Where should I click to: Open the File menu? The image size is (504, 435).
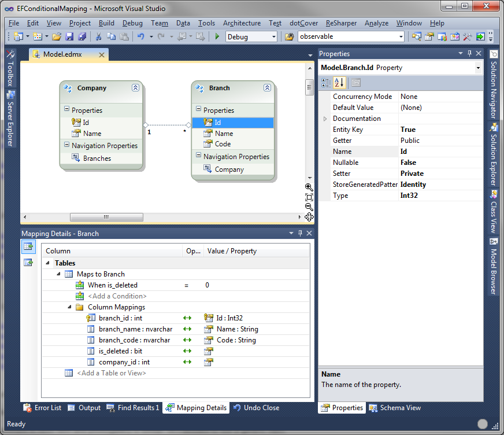tap(14, 23)
